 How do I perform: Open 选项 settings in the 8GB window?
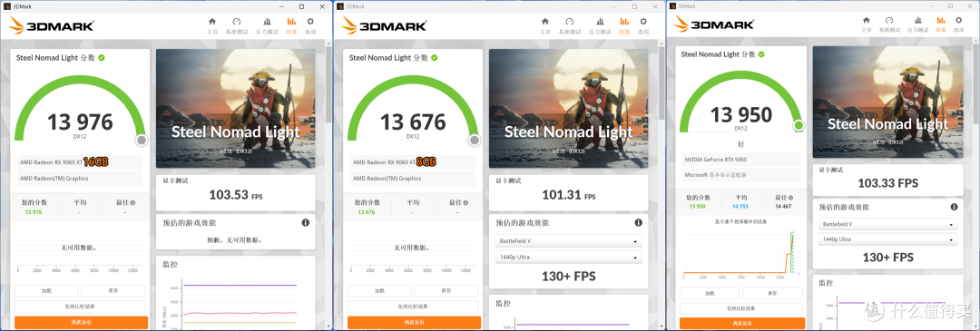coord(643,25)
